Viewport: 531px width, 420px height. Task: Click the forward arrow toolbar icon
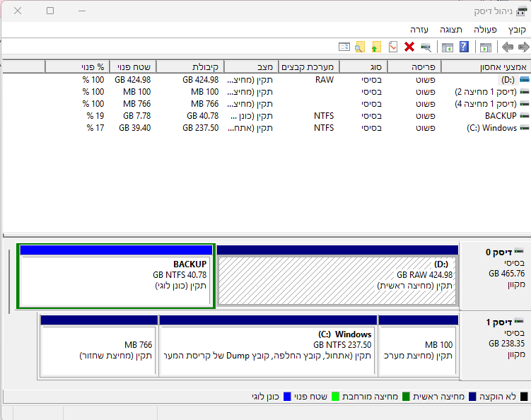tap(524, 47)
